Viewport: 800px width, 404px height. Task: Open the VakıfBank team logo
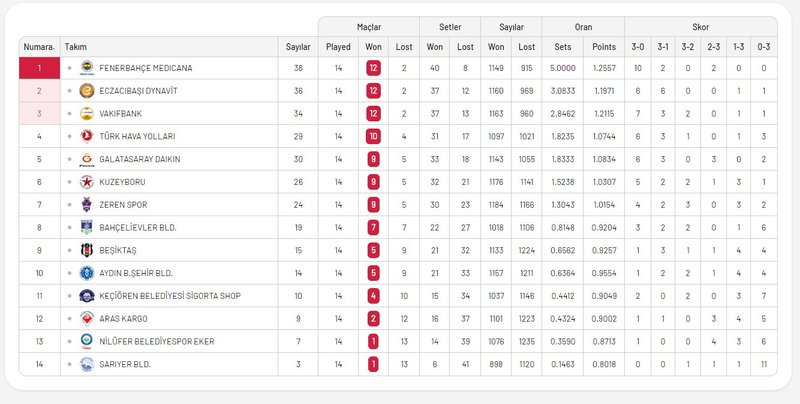coord(87,113)
